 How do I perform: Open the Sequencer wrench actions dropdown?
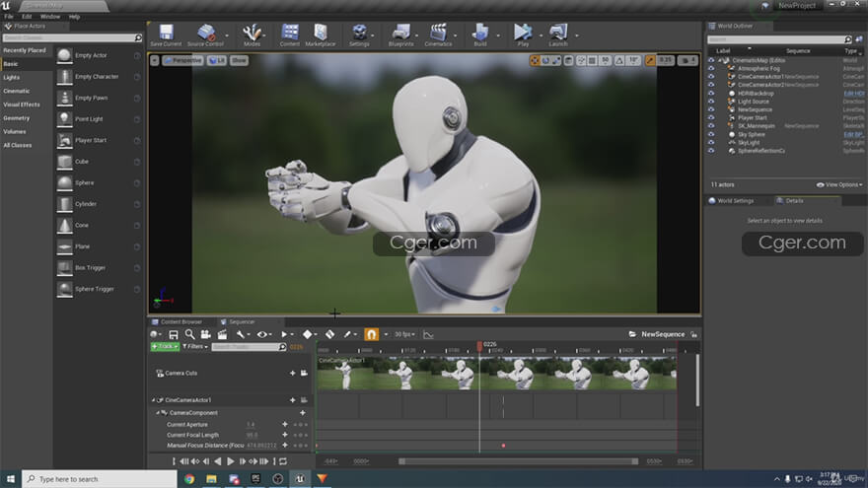(x=243, y=334)
